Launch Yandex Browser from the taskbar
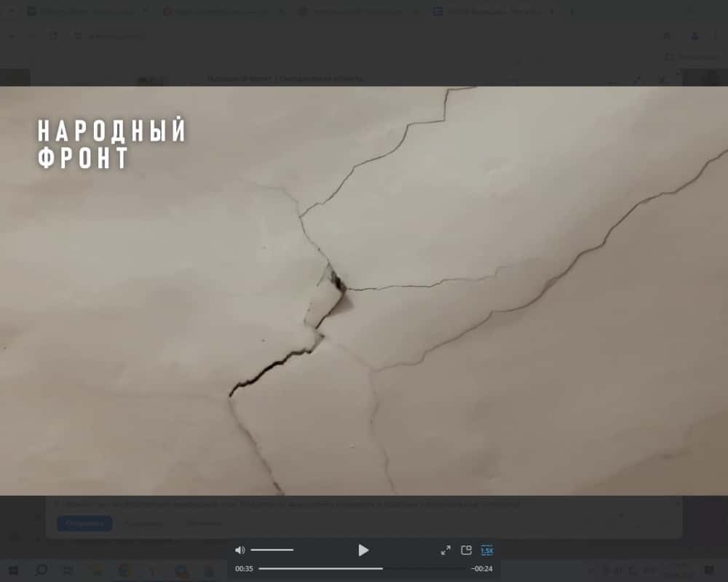Screen dimensions: 728x582 [x=153, y=571]
